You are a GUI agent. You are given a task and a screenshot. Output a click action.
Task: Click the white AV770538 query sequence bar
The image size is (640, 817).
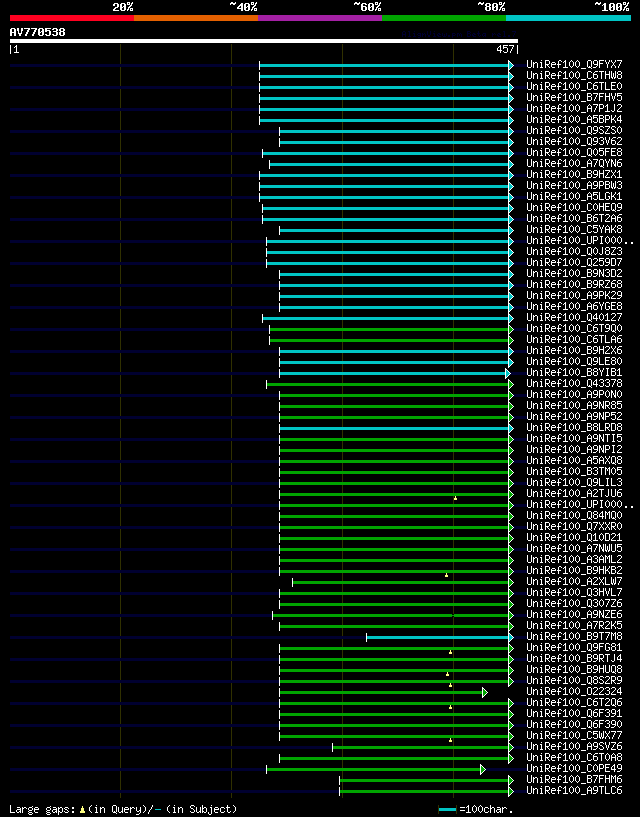tap(264, 41)
